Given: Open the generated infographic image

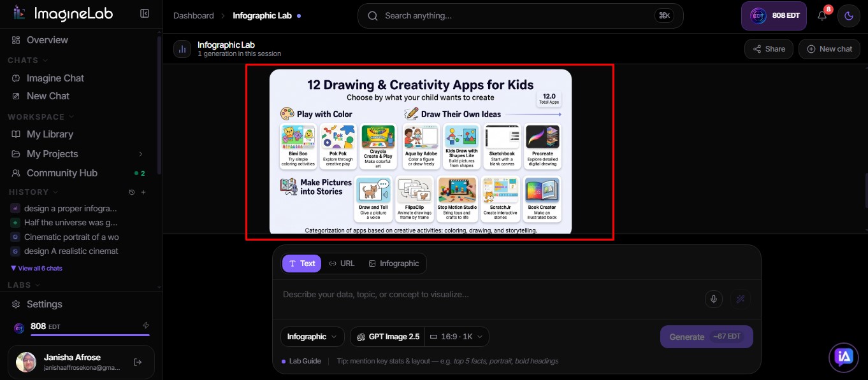Looking at the screenshot, I should 421,151.
